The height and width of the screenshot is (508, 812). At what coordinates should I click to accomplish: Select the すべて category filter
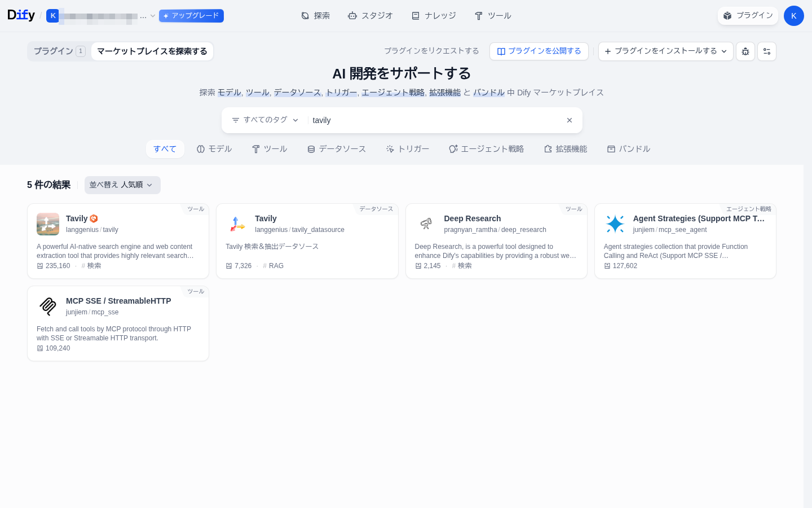165,149
